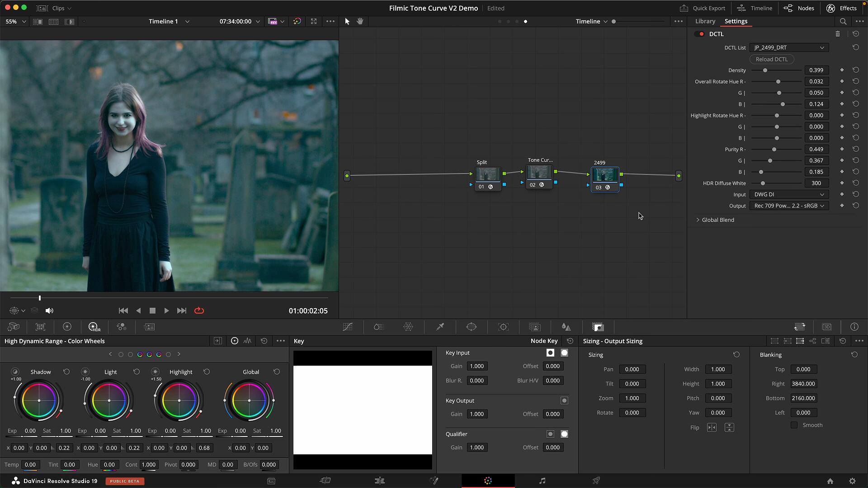Toggle loop playback button
The height and width of the screenshot is (488, 868).
tap(199, 310)
